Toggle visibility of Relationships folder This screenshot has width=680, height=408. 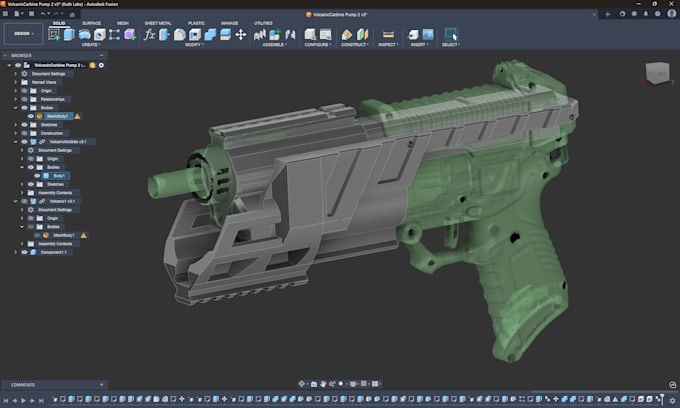[x=24, y=99]
